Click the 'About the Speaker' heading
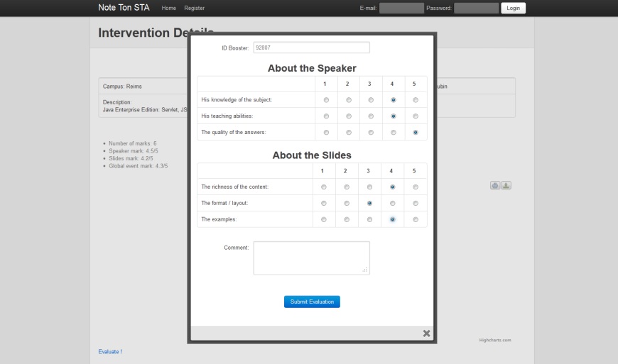This screenshot has height=364, width=618. [312, 68]
